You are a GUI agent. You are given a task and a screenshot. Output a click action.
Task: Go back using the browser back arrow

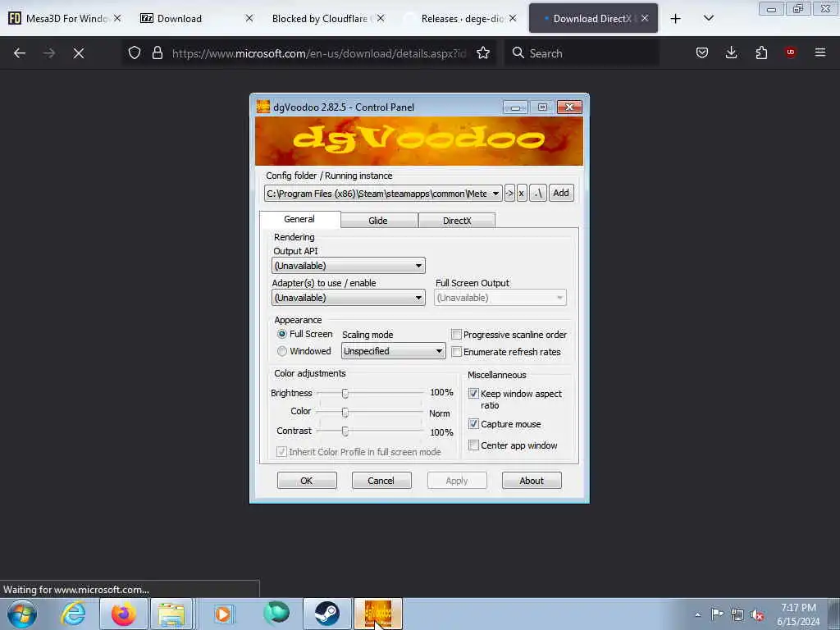(20, 53)
